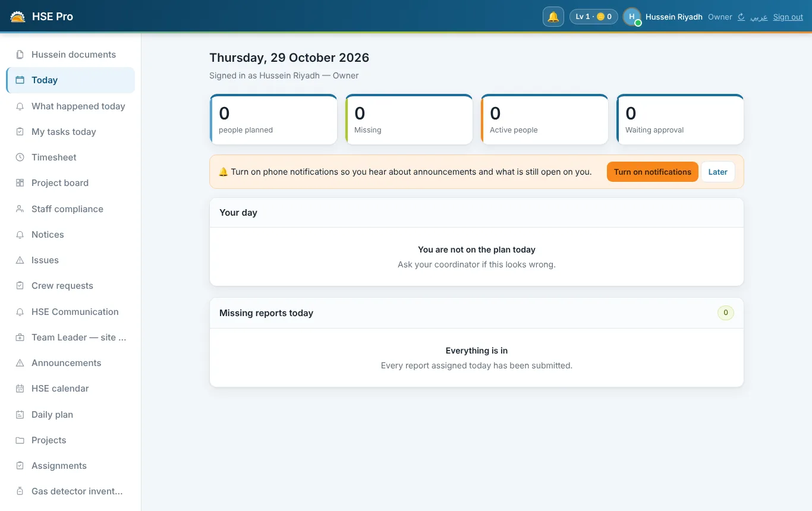
Task: Go to Crew requests
Action: (x=70, y=286)
